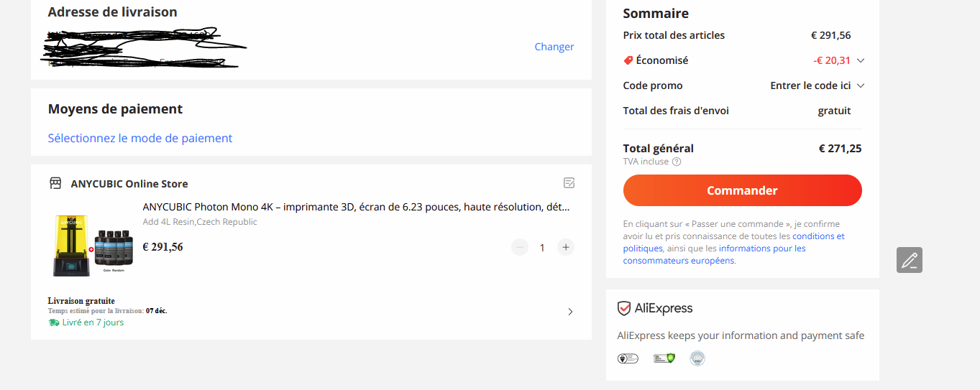Click the green delivery truck icon
Viewport: 980px width, 390px height.
tap(54, 322)
